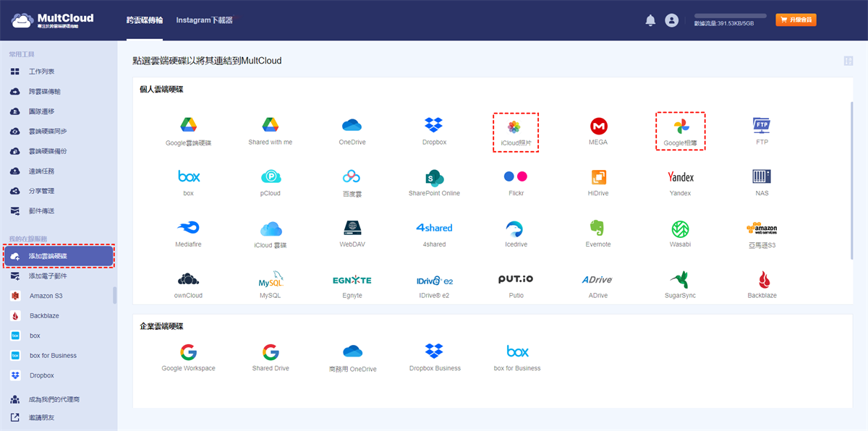Image resolution: width=868 pixels, height=431 pixels.
Task: Click the 升級會員 upgrade button
Action: pyautogui.click(x=796, y=20)
